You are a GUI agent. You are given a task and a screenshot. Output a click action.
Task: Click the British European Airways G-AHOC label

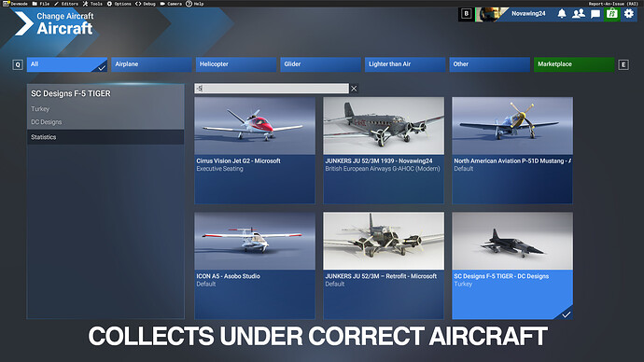click(x=383, y=169)
